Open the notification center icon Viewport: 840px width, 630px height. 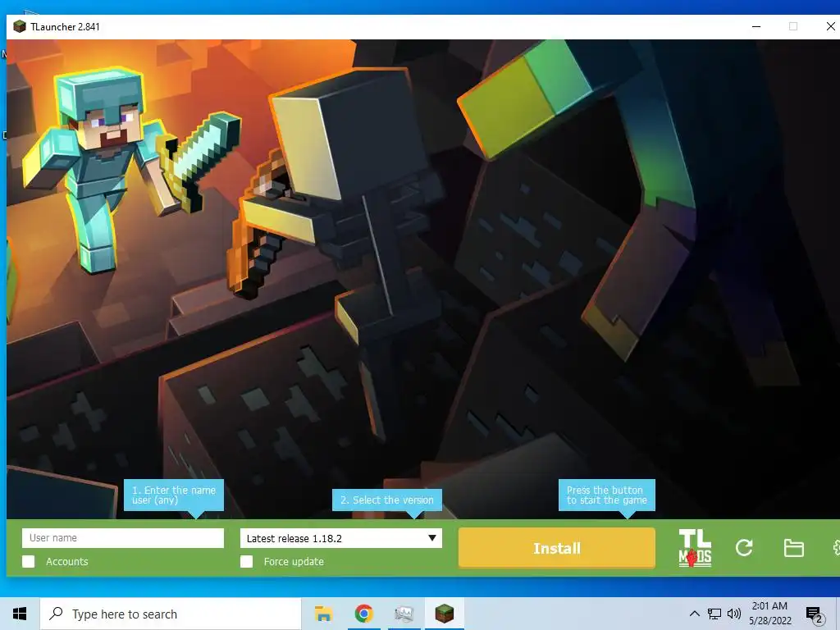tap(814, 615)
